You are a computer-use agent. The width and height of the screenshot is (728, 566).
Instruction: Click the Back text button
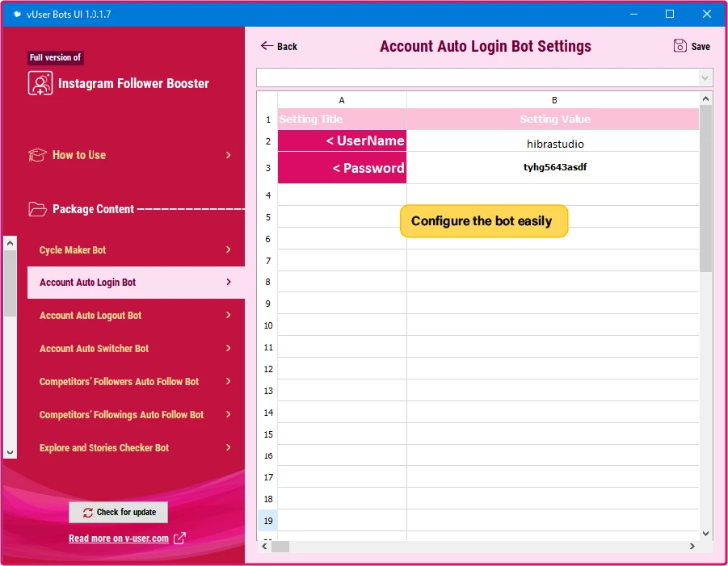[287, 46]
